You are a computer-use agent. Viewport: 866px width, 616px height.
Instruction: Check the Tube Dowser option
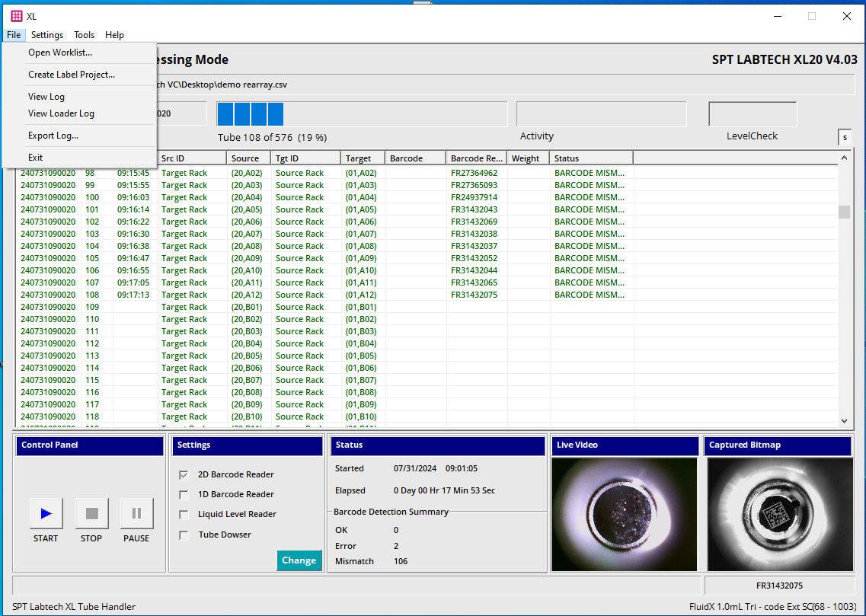click(x=184, y=535)
